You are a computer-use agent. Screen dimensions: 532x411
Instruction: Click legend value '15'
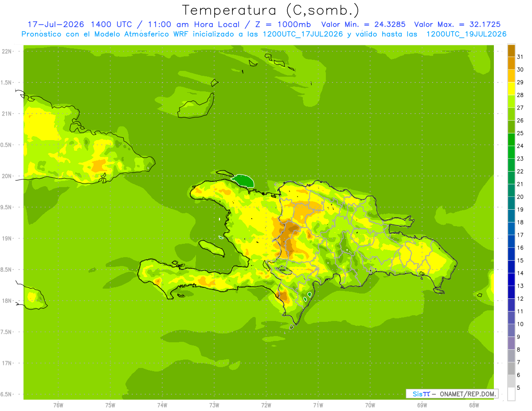[520, 261]
